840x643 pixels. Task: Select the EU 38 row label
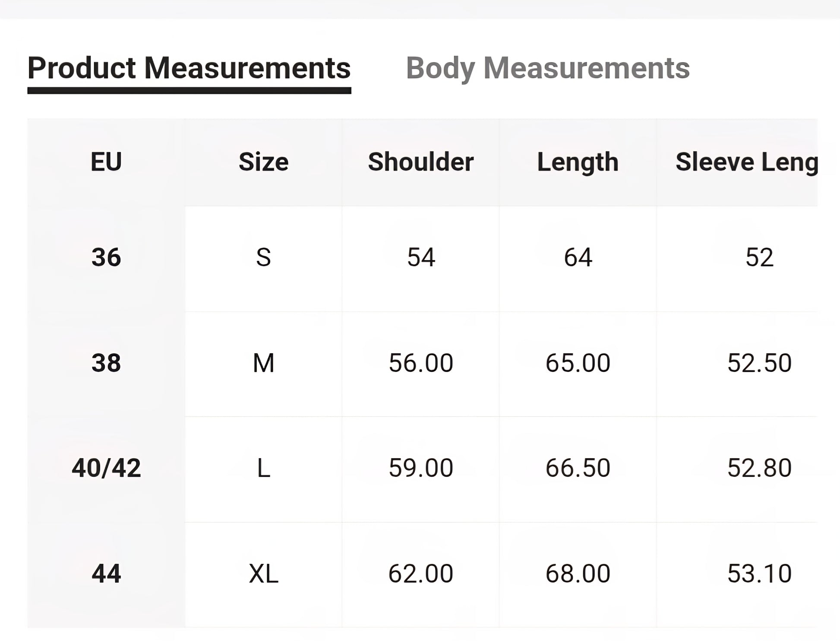[106, 363]
